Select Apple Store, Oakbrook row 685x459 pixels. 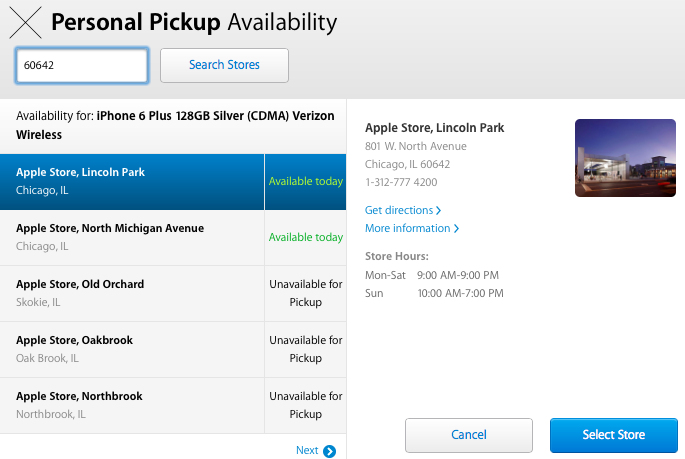(x=173, y=349)
